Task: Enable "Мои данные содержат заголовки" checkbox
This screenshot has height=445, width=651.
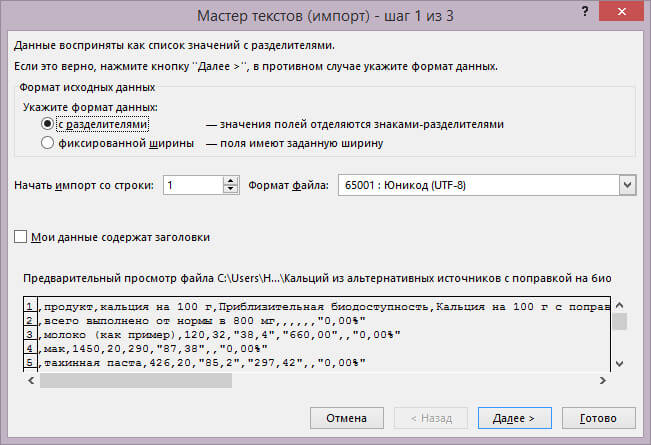Action: 21,237
